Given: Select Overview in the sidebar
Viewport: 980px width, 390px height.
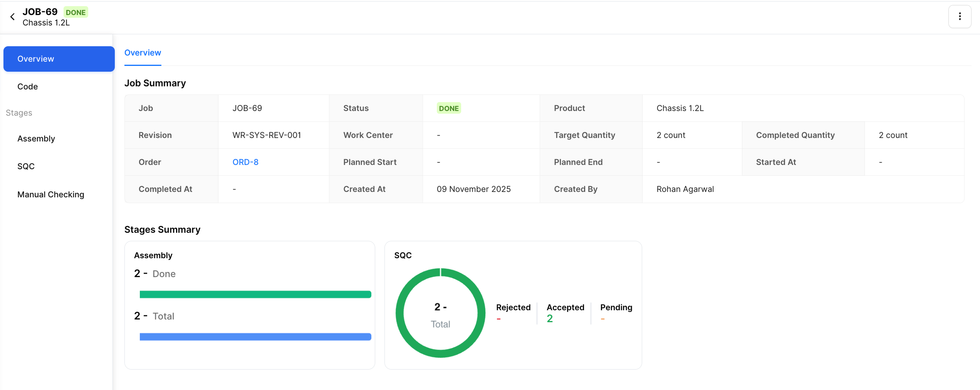Looking at the screenshot, I should coord(59,59).
